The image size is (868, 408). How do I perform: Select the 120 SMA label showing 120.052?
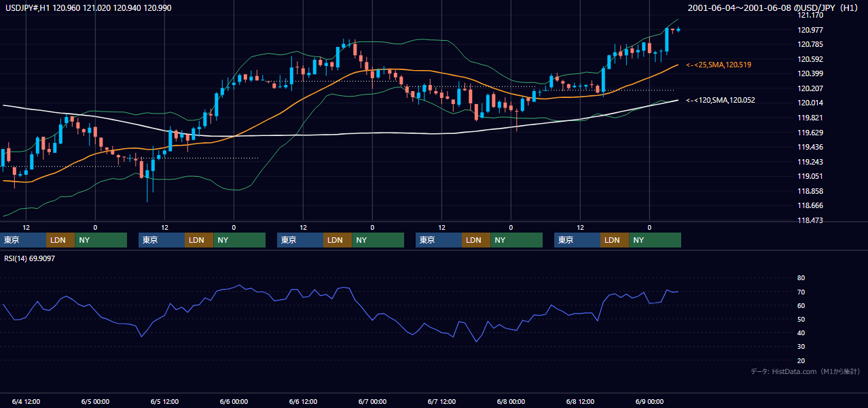point(721,100)
